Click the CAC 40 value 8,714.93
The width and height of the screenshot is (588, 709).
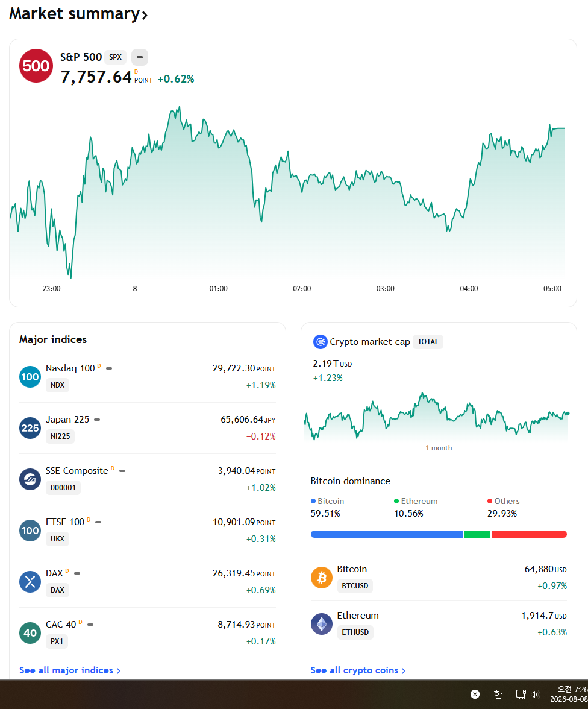tap(236, 625)
